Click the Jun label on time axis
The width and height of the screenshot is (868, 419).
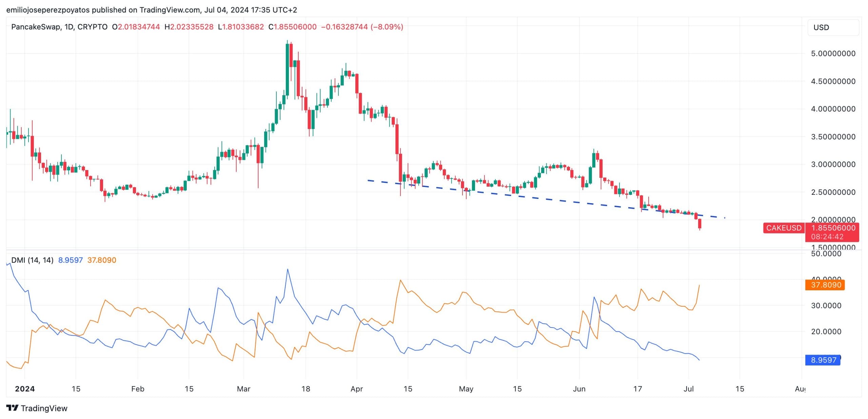point(579,389)
